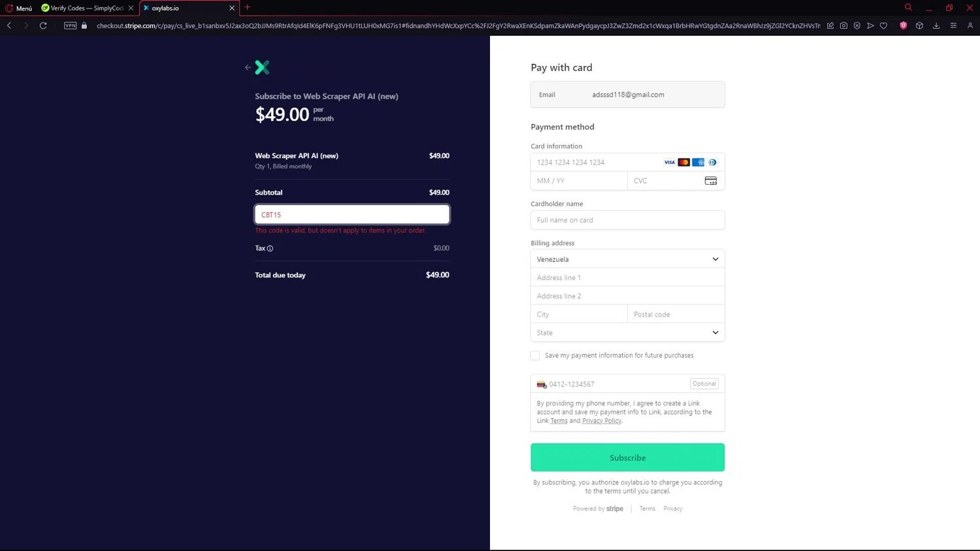The height and width of the screenshot is (551, 980).
Task: Open the ad blocker shield icon
Action: [857, 25]
